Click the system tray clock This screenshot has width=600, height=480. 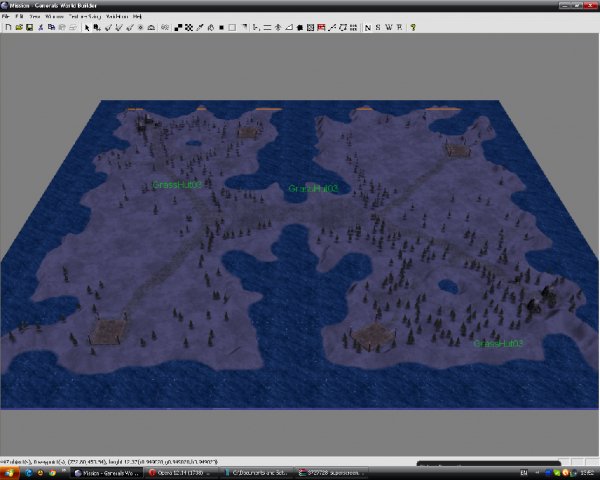click(x=587, y=473)
